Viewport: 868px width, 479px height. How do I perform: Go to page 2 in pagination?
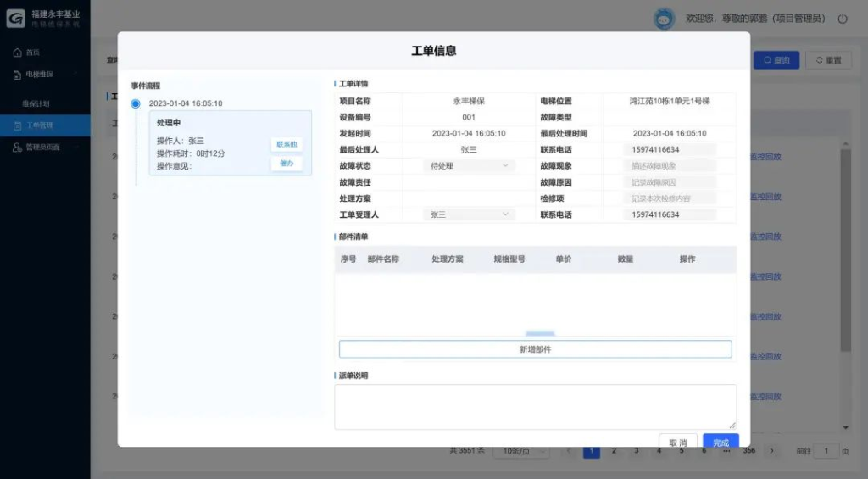614,451
